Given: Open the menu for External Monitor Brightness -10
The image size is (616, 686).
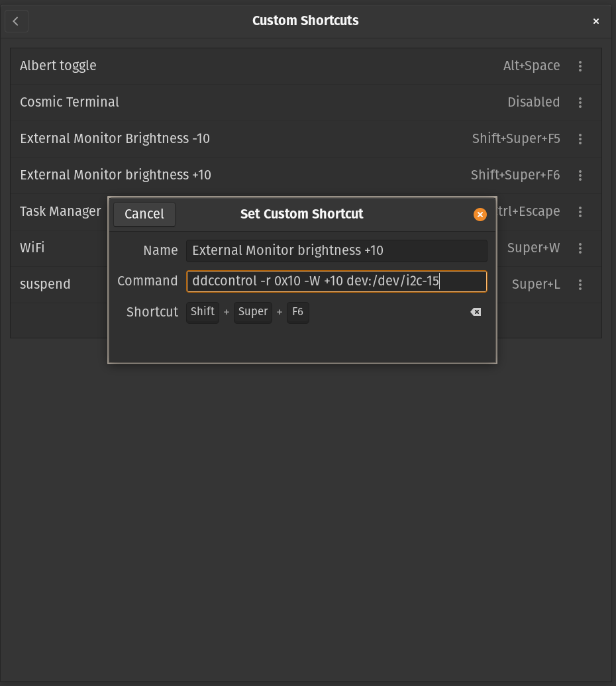Looking at the screenshot, I should tap(580, 139).
